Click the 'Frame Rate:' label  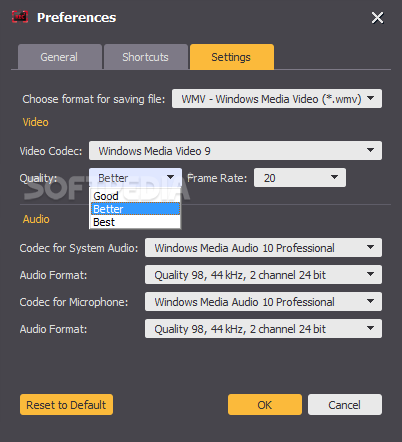click(x=217, y=178)
